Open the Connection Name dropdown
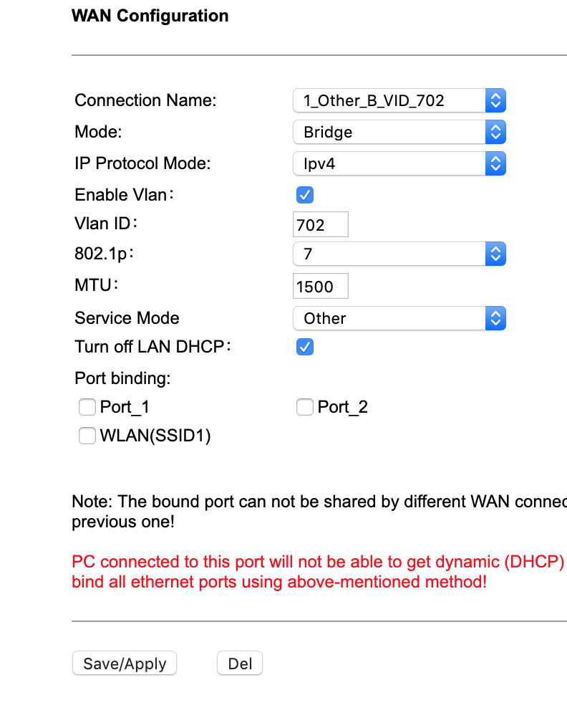This screenshot has height=728, width=567. (399, 100)
